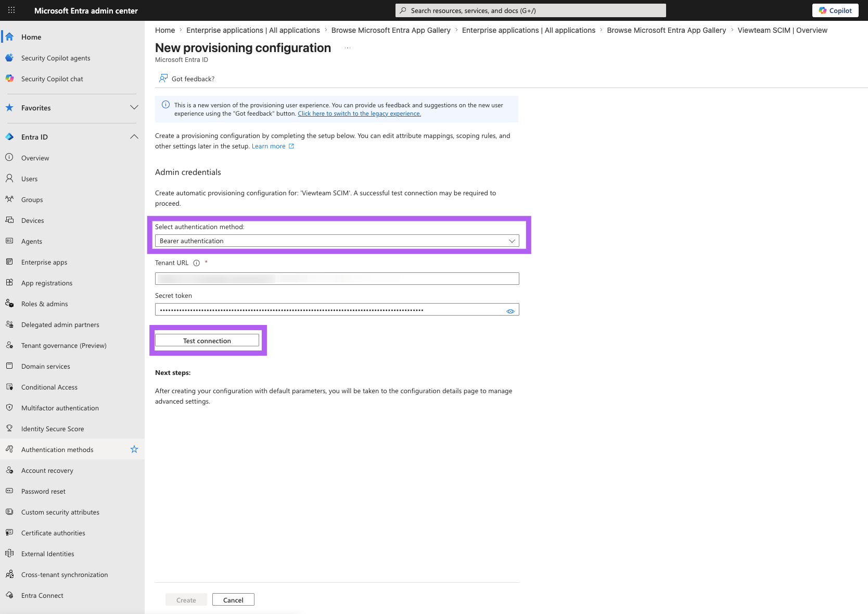Click the Security Copilot agents icon
This screenshot has height=614, width=868.
[9, 58]
